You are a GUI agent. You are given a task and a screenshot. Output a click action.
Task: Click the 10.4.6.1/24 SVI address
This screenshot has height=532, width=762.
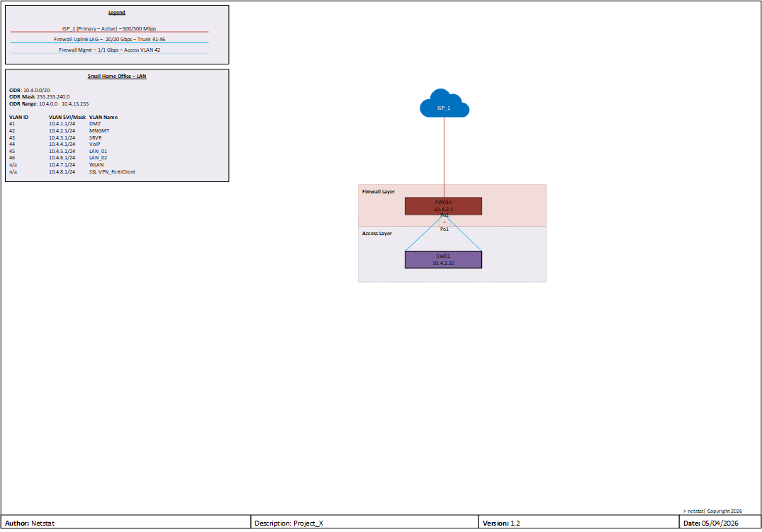click(62, 158)
